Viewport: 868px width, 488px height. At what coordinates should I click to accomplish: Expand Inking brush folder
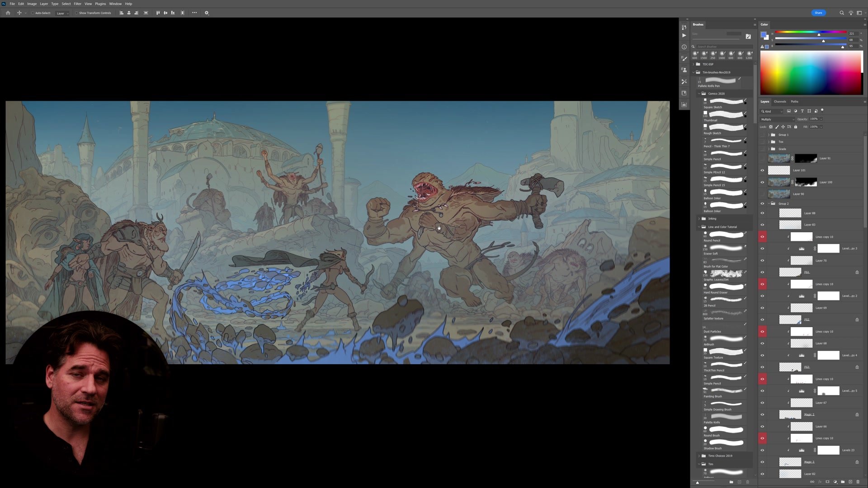(x=699, y=219)
